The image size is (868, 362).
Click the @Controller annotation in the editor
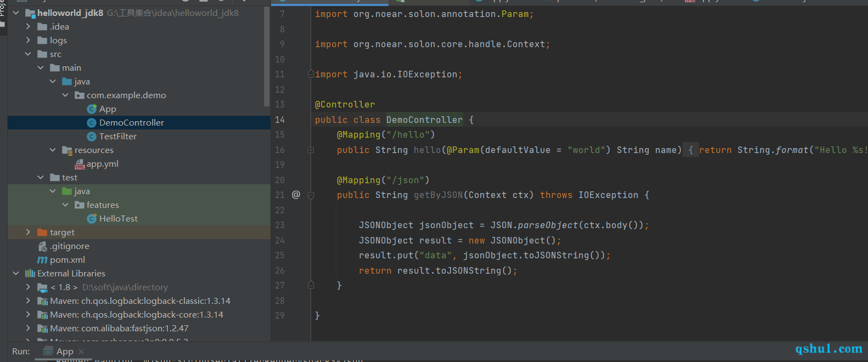(x=345, y=104)
